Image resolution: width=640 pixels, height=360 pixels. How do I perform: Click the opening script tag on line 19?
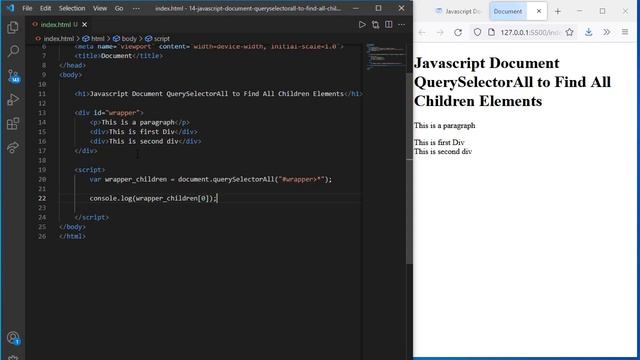point(90,170)
